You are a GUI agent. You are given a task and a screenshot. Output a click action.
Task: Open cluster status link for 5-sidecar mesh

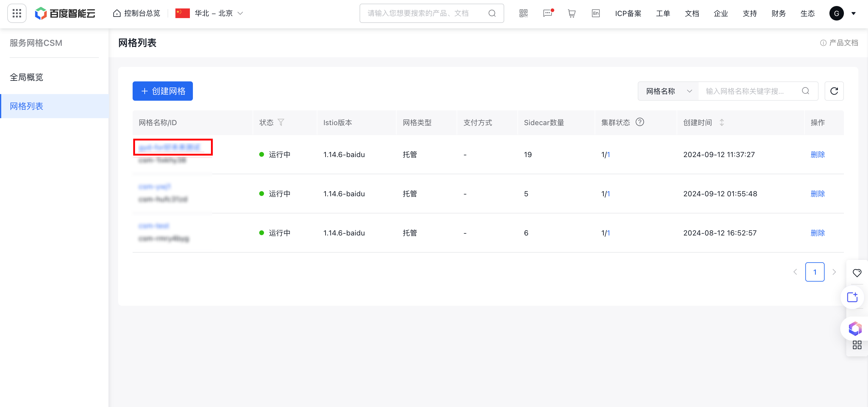pos(608,194)
